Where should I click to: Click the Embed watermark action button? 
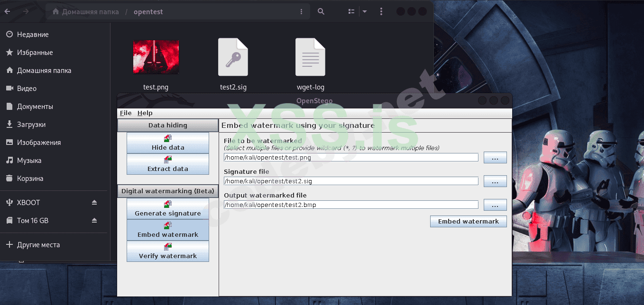469,221
